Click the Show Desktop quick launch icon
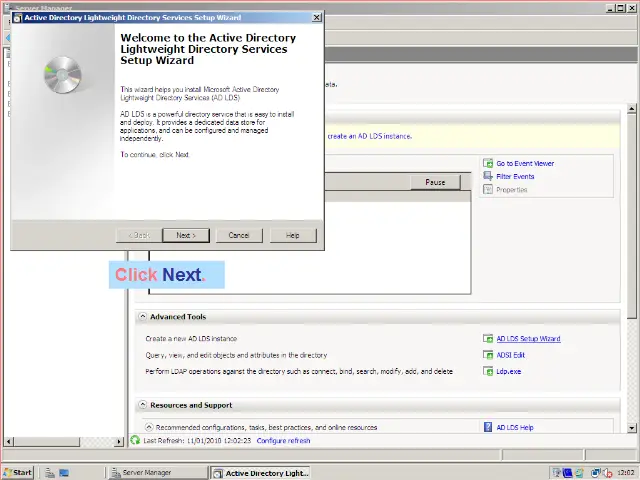 (x=64, y=473)
